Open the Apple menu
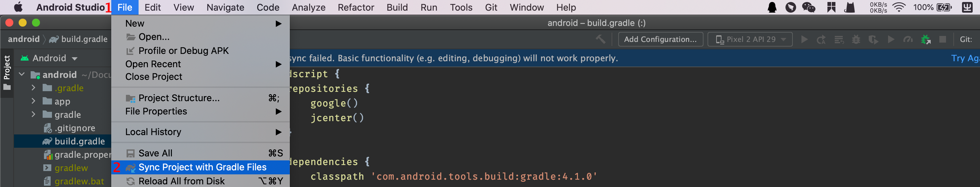The image size is (980, 187). [18, 7]
